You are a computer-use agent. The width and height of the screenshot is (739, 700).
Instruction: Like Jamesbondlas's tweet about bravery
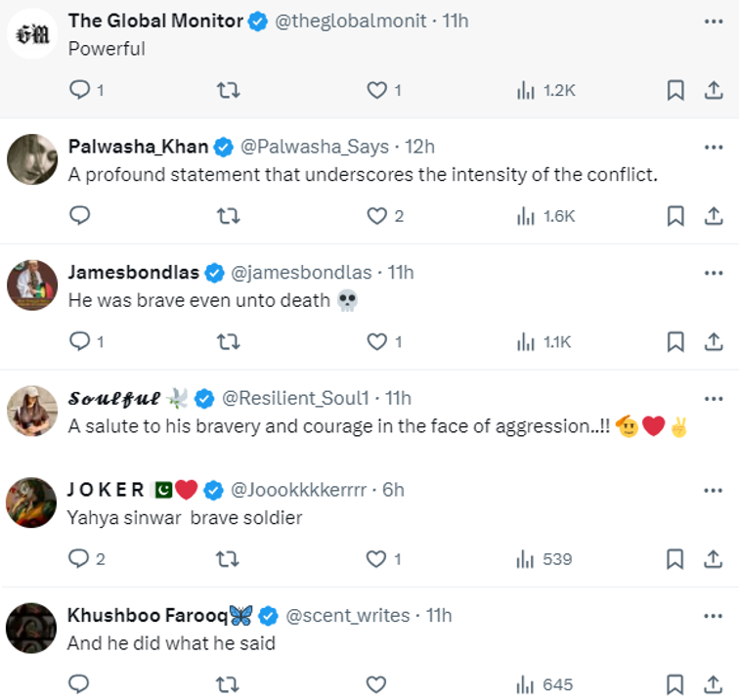[376, 341]
